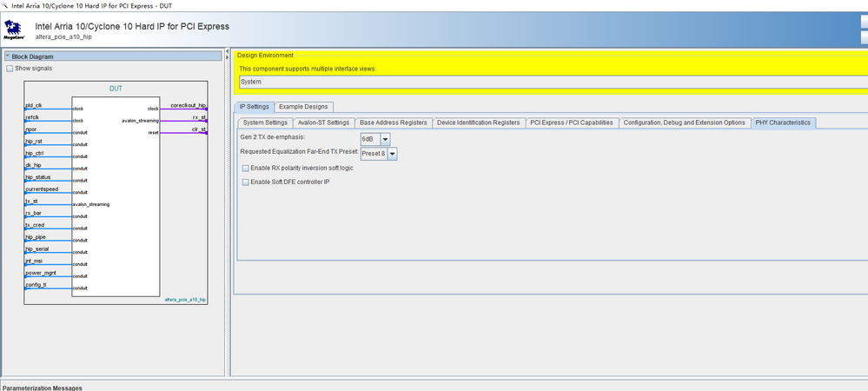Viewport: 868px width, 391px height.
Task: Enable the Show signals checkbox
Action: [10, 69]
